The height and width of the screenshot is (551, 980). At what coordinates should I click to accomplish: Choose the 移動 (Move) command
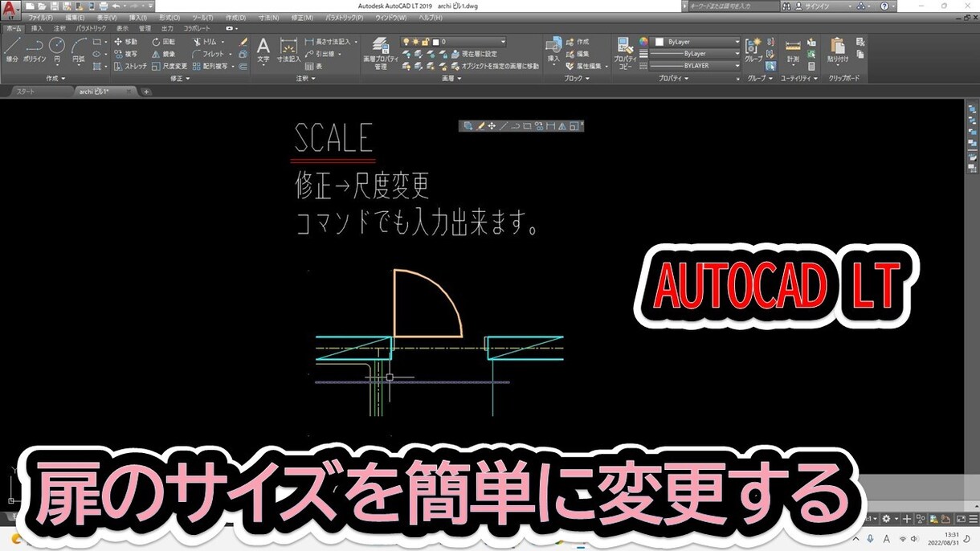coord(125,42)
